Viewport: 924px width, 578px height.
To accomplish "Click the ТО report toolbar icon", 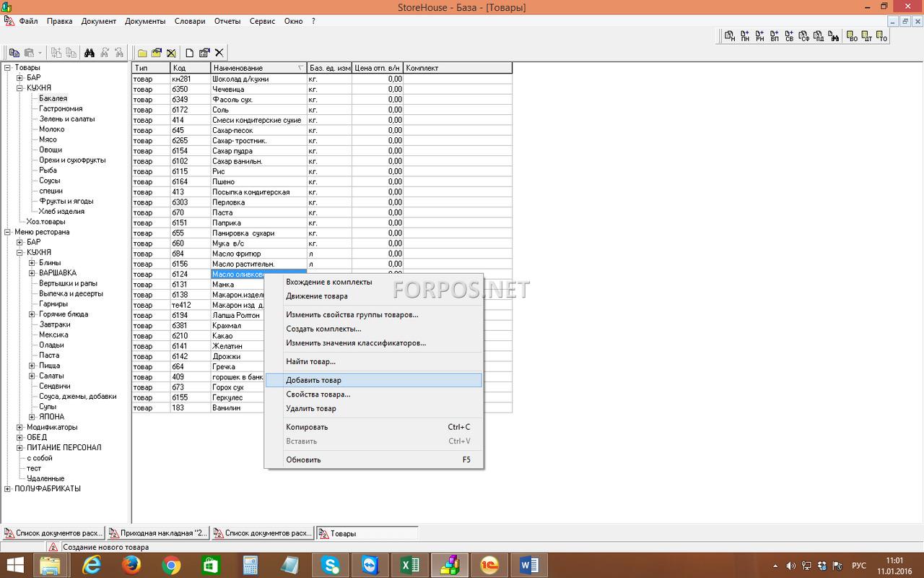I will pos(881,35).
